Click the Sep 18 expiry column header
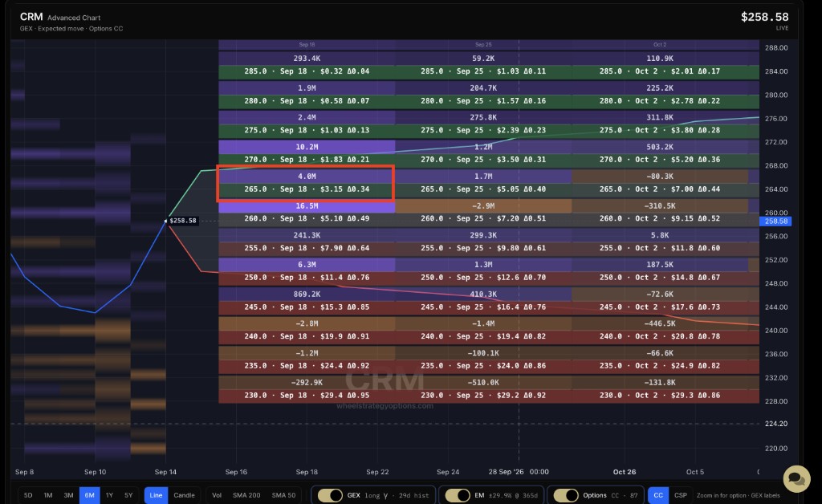Image resolution: width=822 pixels, height=504 pixels. pos(307,44)
